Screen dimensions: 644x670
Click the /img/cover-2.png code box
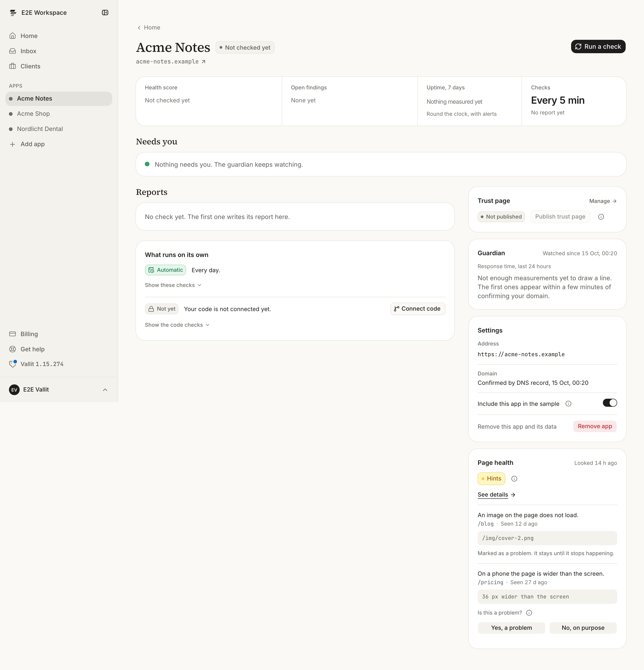click(x=547, y=538)
